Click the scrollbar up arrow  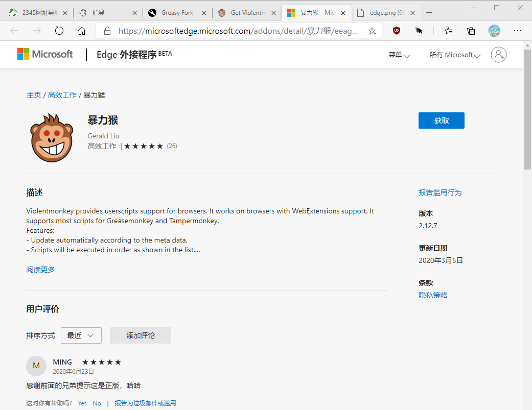coord(527,45)
